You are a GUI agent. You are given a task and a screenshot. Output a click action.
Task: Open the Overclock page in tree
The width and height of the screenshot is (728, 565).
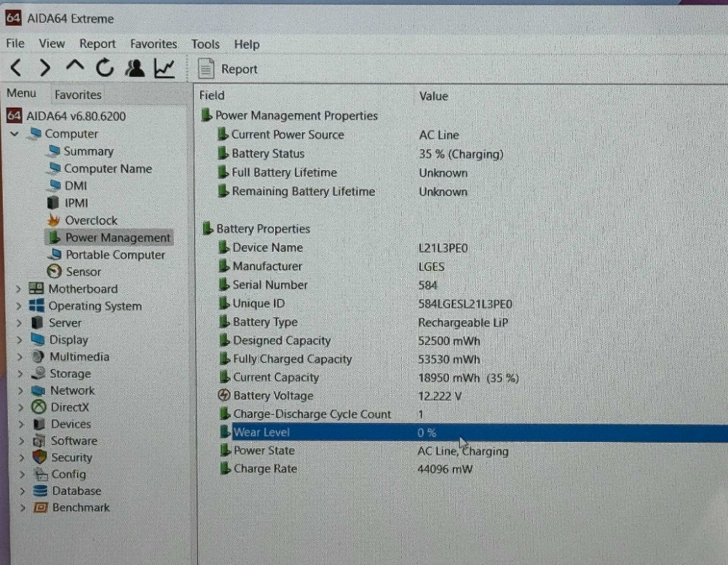click(x=90, y=221)
